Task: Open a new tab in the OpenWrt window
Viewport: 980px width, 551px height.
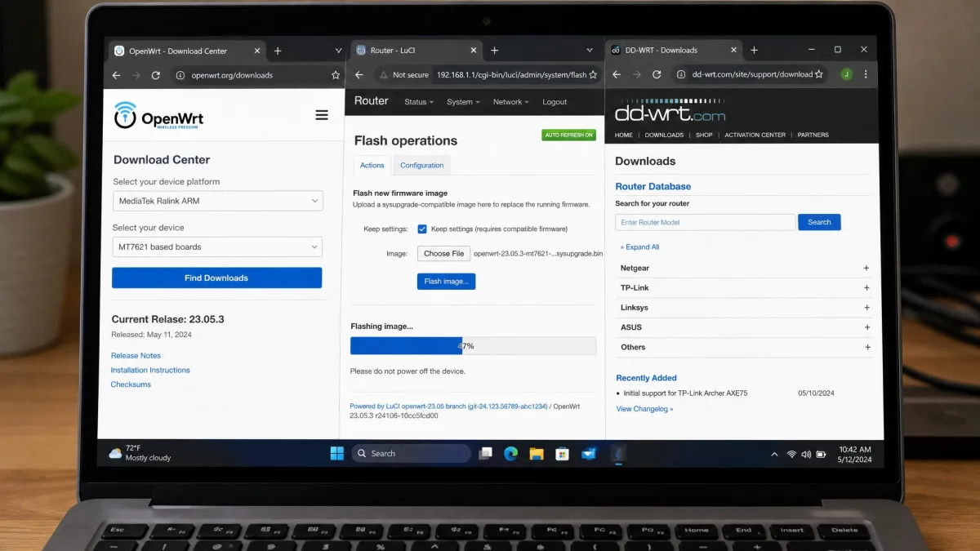Action: click(x=278, y=51)
